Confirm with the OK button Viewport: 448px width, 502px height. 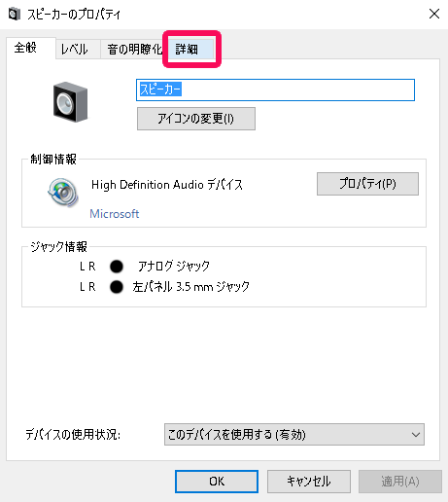[217, 482]
